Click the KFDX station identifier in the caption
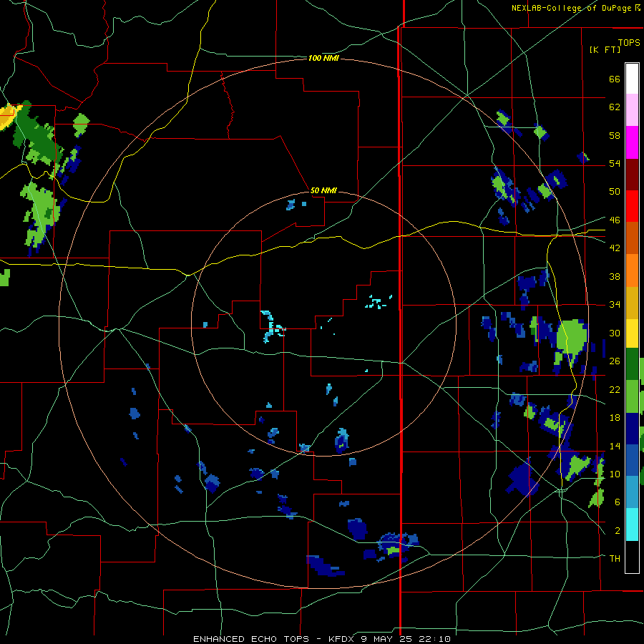The image size is (644, 644). point(342,639)
